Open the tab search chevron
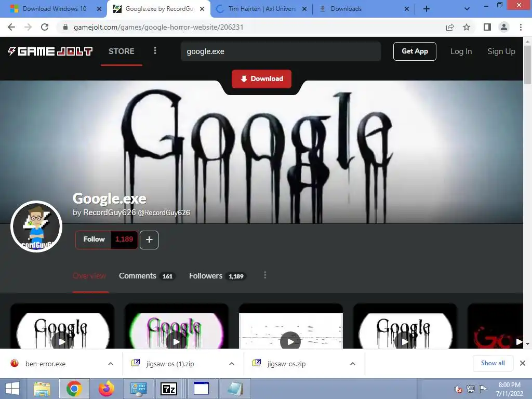Screen dimensions: 532x399 pos(467,9)
